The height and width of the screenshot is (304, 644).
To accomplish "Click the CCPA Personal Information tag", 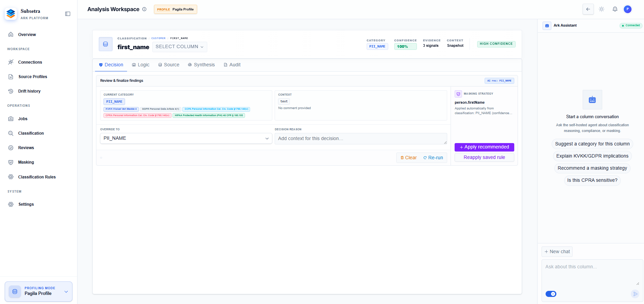I will (x=216, y=109).
